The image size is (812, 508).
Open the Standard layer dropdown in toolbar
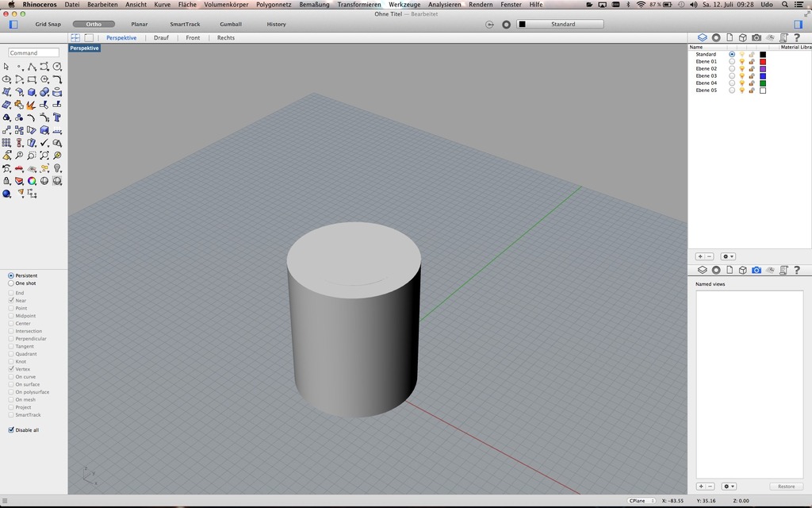[x=563, y=25]
